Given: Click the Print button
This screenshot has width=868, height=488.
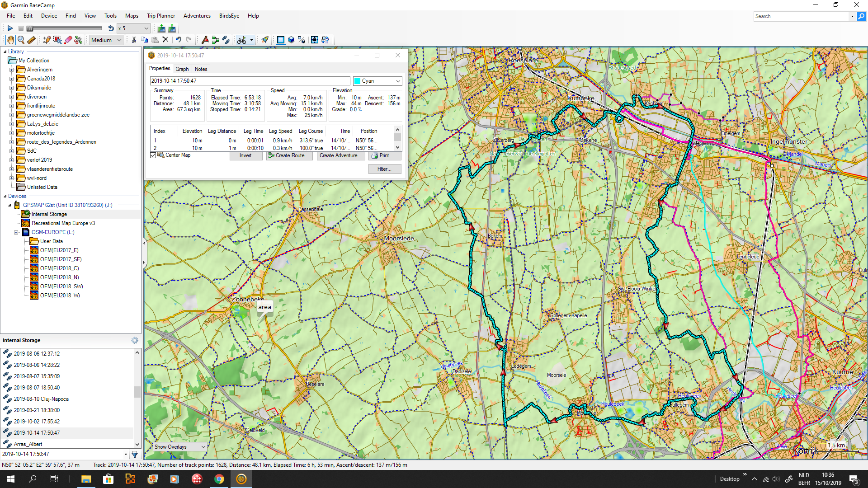Looking at the screenshot, I should point(385,155).
